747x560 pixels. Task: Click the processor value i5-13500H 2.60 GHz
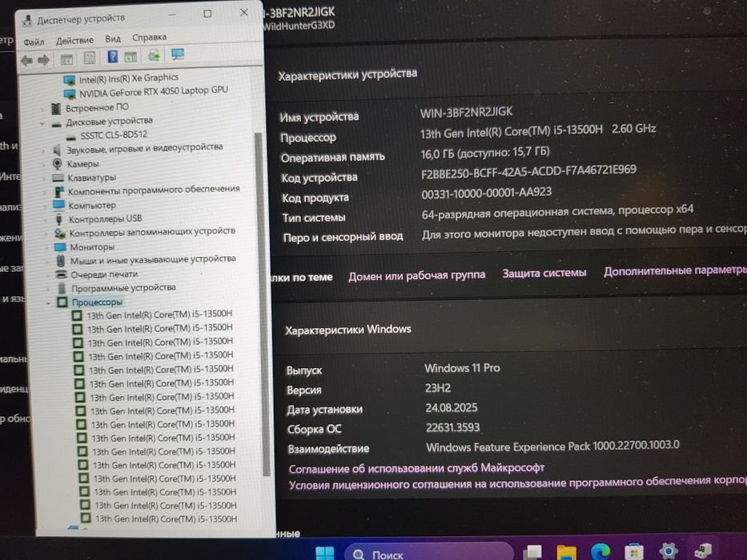[538, 131]
